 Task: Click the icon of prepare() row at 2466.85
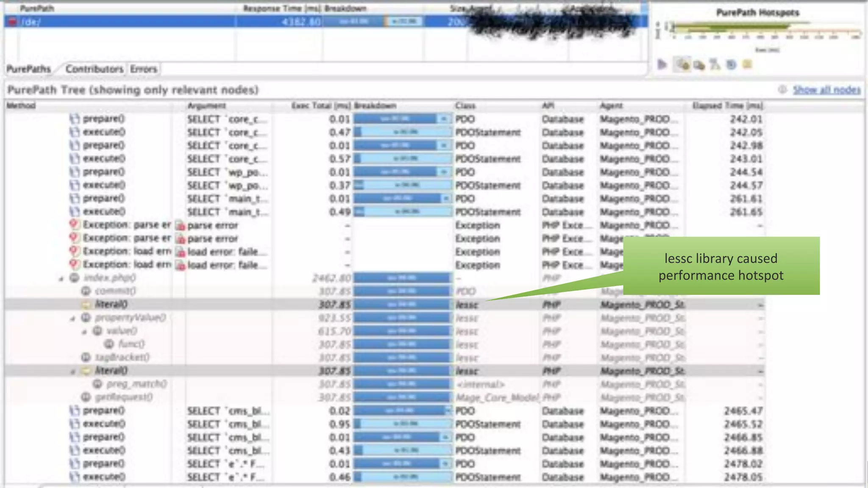pos(75,437)
